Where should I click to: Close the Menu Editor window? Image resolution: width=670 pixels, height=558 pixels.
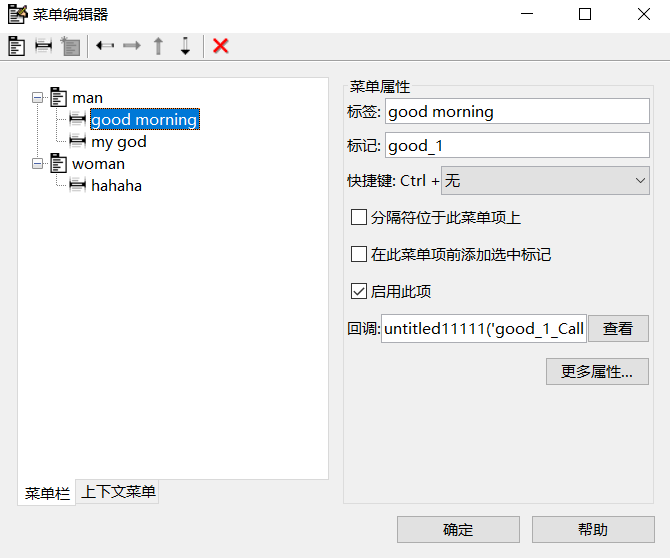[x=644, y=14]
